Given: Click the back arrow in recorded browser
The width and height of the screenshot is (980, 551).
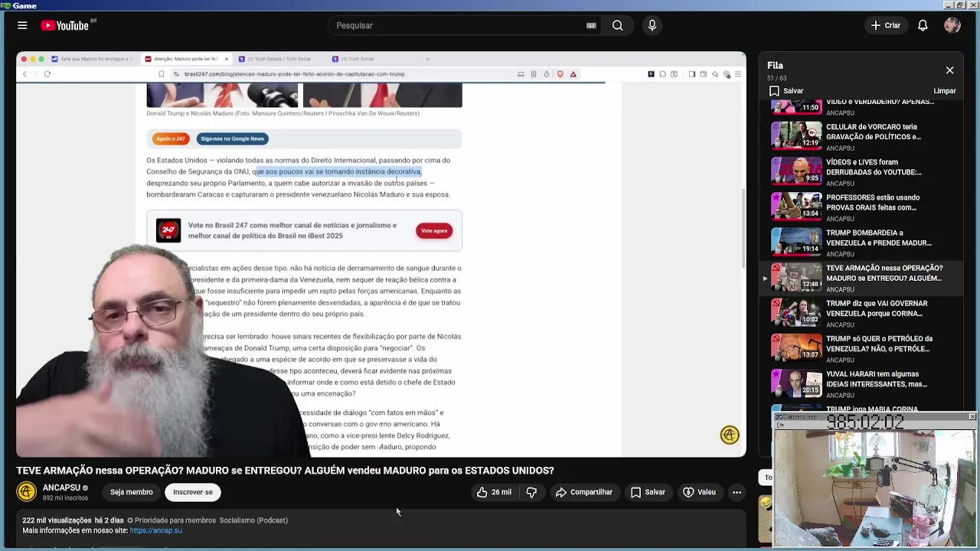Looking at the screenshot, I should 24,74.
